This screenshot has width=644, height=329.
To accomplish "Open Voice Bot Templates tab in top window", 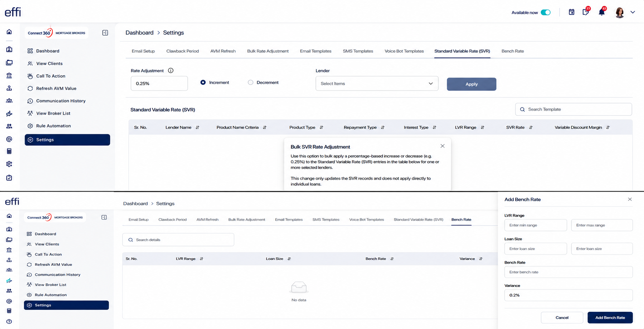I will [404, 51].
